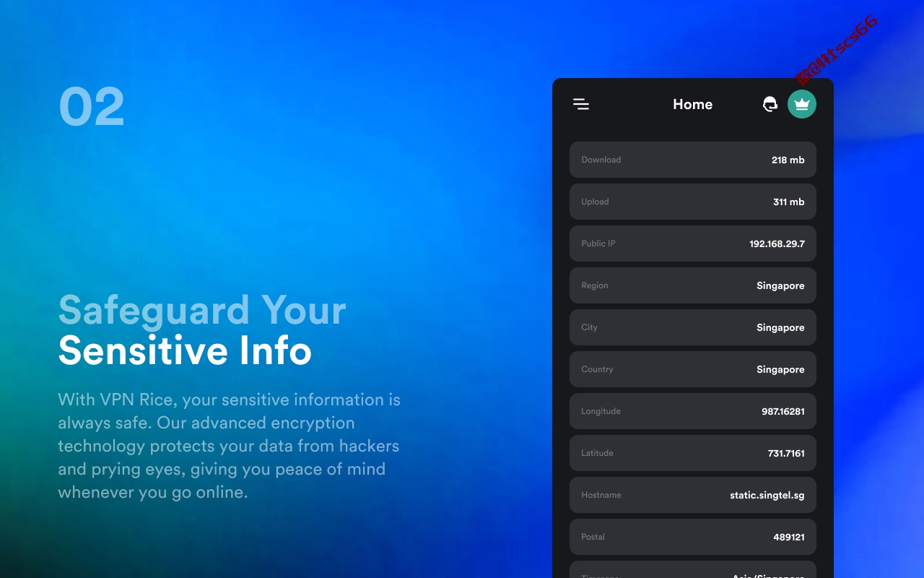The image size is (924, 578).
Task: Click Singapore in the Region row
Action: (x=780, y=285)
